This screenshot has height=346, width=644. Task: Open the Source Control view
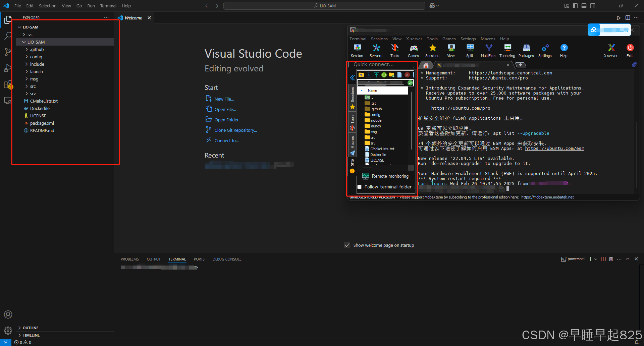tap(8, 52)
